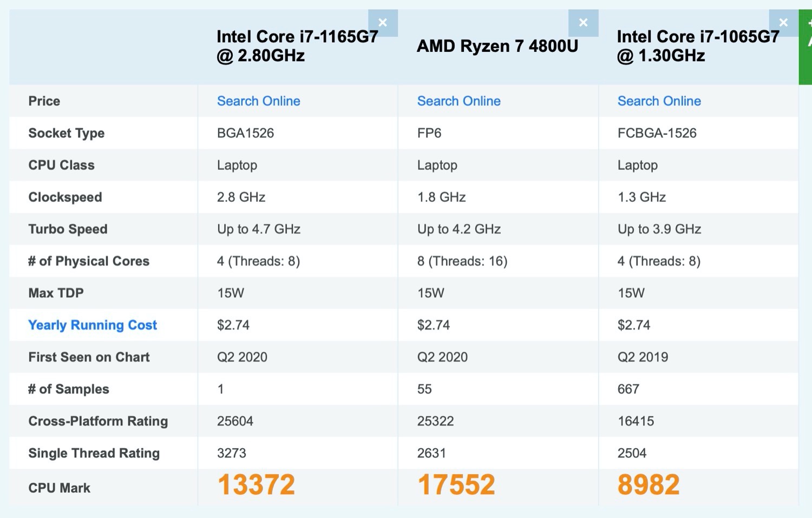Image resolution: width=812 pixels, height=518 pixels.
Task: Click the Intel Core i7-1165G7 @ 2.80GHz heading
Action: [297, 46]
